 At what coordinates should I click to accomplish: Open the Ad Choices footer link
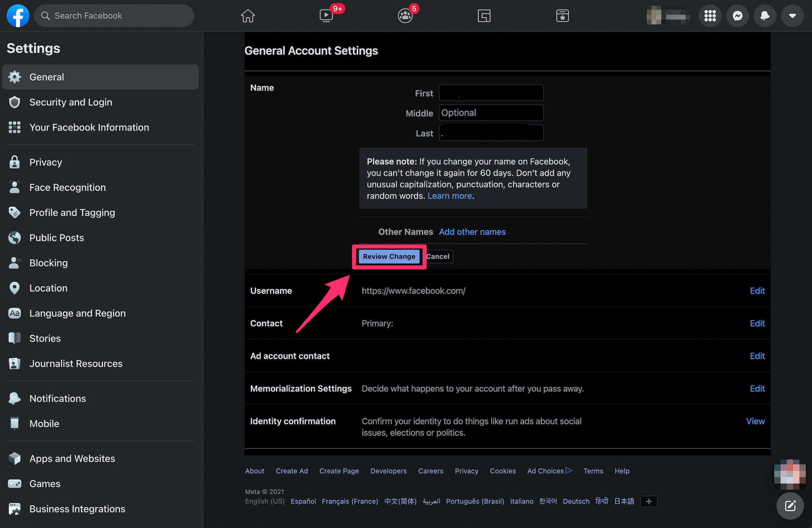(549, 471)
